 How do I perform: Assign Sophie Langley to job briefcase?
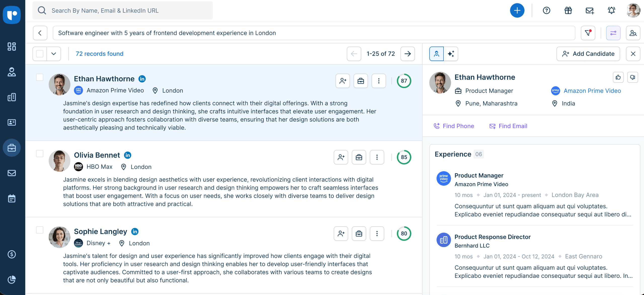click(359, 234)
